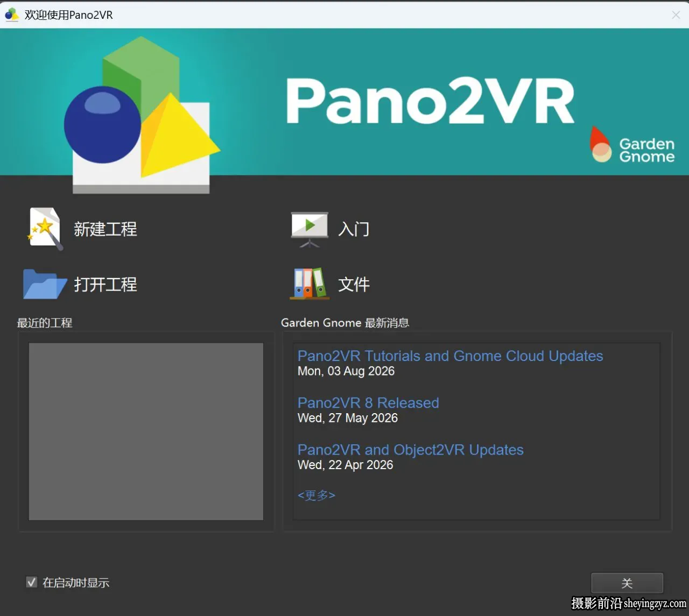The image size is (689, 616).
Task: Click the Documentation binders icon
Action: pos(310,284)
